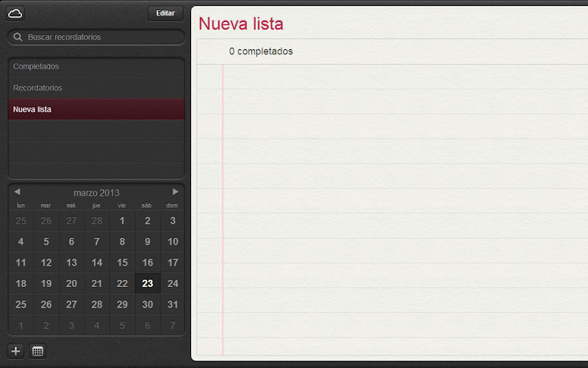Click day 15 in the calendar

click(122, 263)
